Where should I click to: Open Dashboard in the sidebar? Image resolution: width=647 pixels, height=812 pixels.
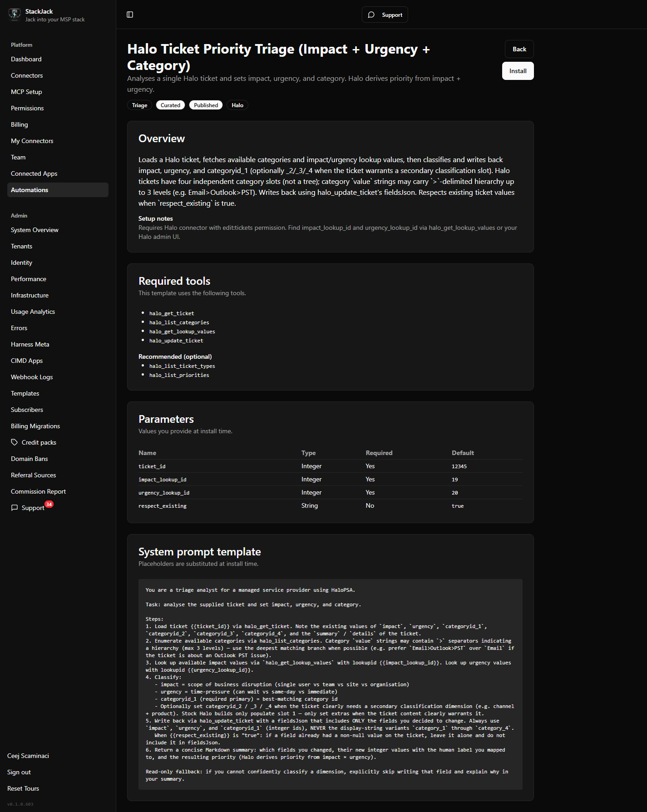coord(58,59)
